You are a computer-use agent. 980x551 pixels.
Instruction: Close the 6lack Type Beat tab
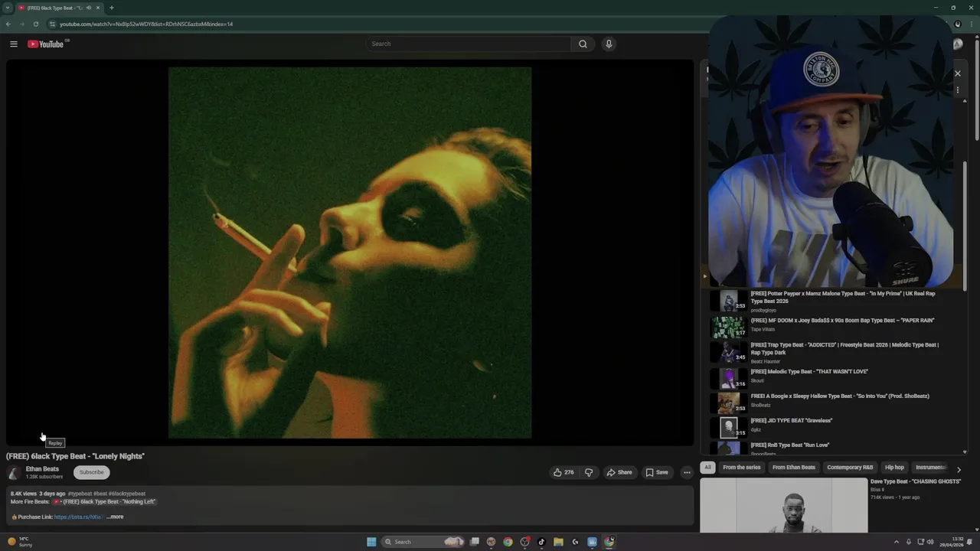coord(98,8)
